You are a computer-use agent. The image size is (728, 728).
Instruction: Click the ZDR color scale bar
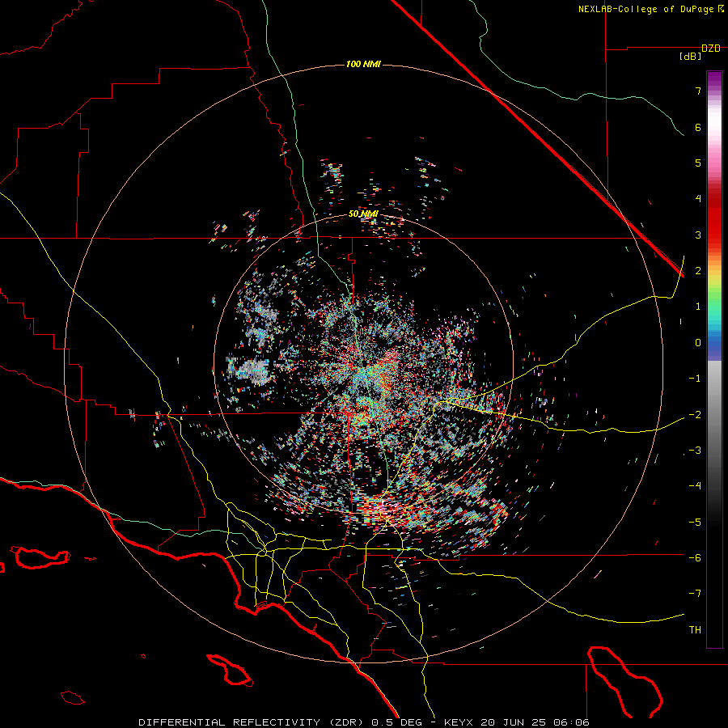(x=714, y=359)
